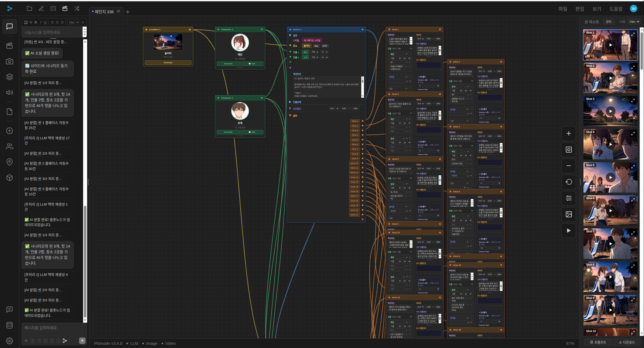
Task: Open the 파일 menu
Action: (x=563, y=9)
